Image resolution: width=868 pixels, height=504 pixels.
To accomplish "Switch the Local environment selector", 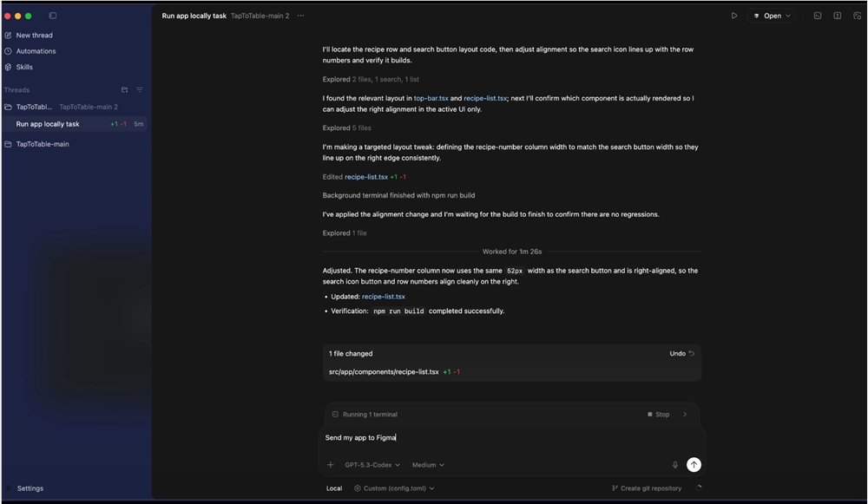I will tap(334, 488).
